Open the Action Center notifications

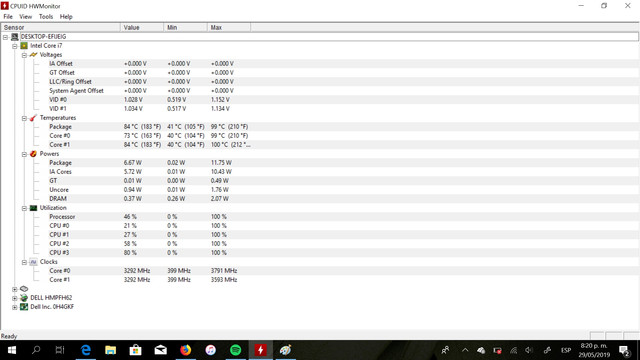624,350
